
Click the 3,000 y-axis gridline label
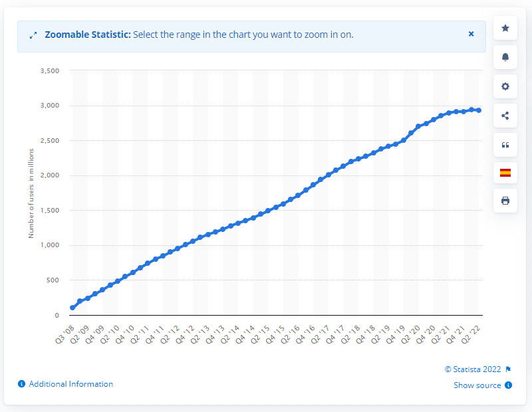pos(51,106)
